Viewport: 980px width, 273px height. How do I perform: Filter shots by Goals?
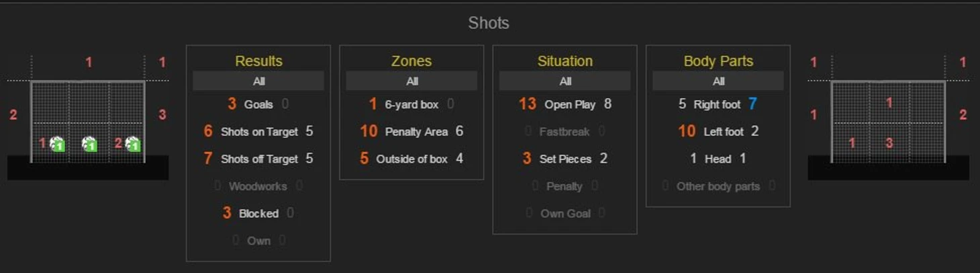258,104
